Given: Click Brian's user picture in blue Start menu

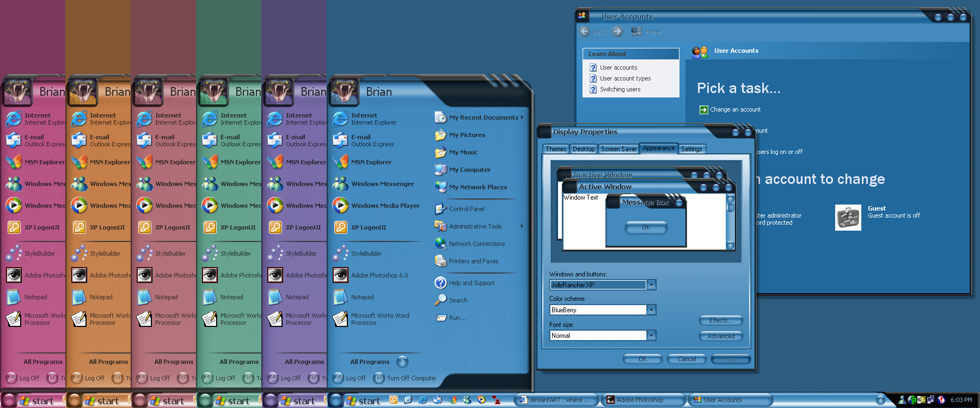Looking at the screenshot, I should 344,91.
